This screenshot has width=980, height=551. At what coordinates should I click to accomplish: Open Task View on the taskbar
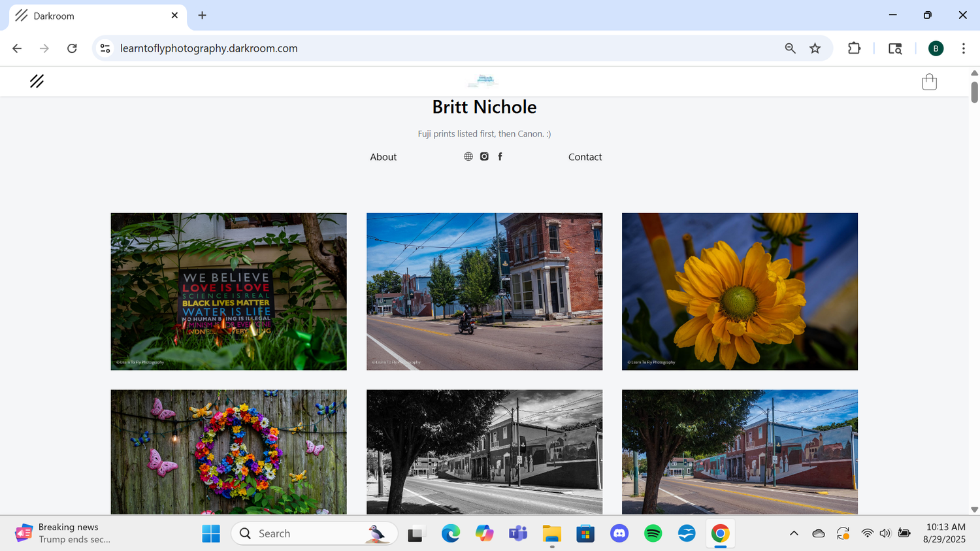pyautogui.click(x=416, y=533)
